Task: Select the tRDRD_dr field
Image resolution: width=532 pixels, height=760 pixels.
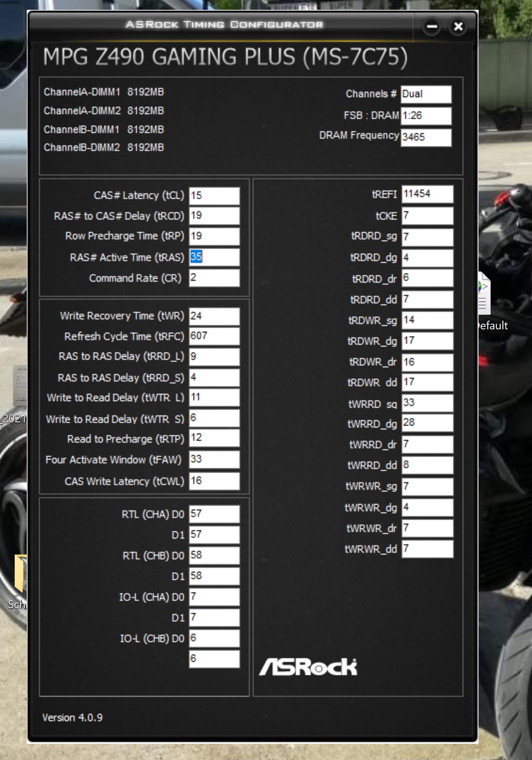Action: (x=427, y=278)
